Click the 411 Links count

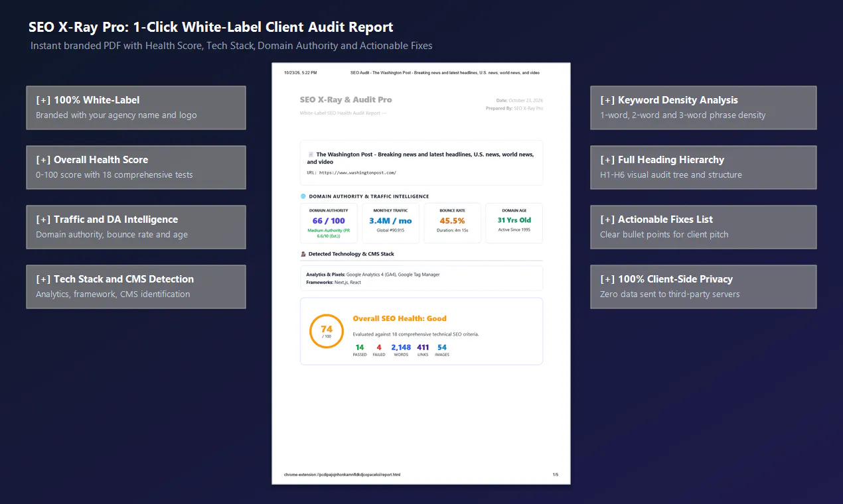click(423, 350)
